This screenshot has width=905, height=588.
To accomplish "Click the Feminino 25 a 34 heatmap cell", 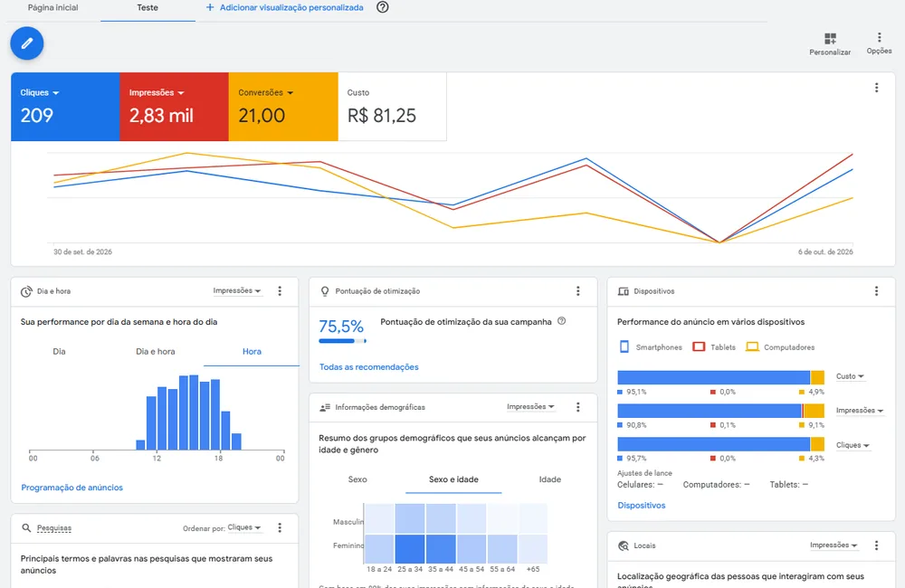I will (410, 548).
